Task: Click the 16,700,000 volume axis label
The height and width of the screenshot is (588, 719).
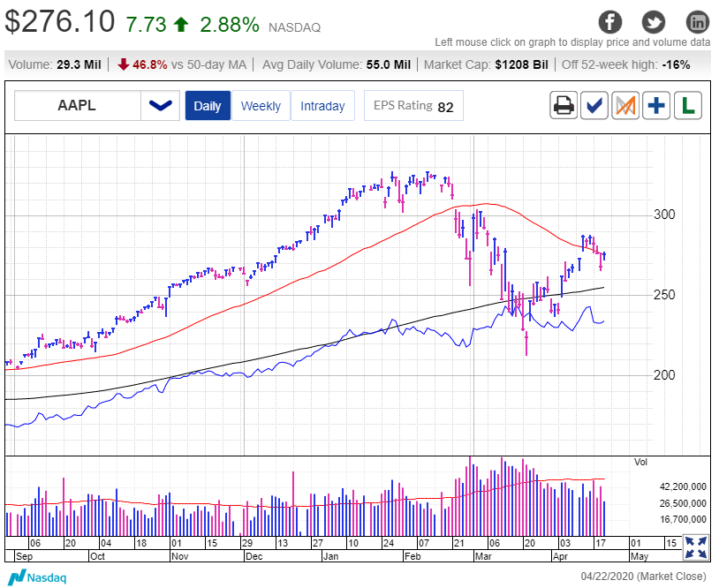Action: 683,519
